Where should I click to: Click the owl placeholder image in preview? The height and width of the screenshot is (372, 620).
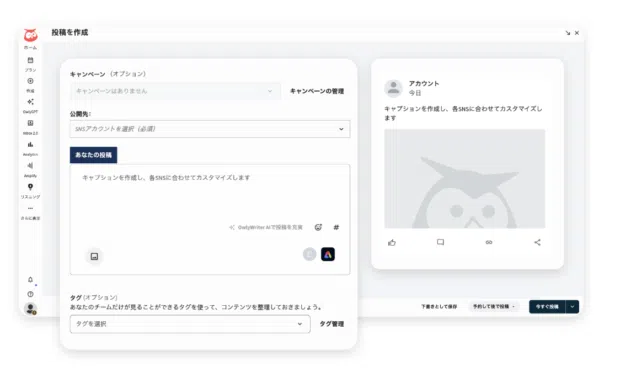point(465,179)
